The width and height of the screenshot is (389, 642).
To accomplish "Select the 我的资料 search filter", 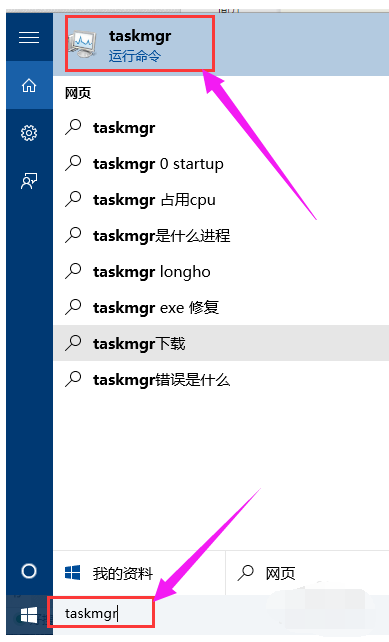I will coord(139,573).
